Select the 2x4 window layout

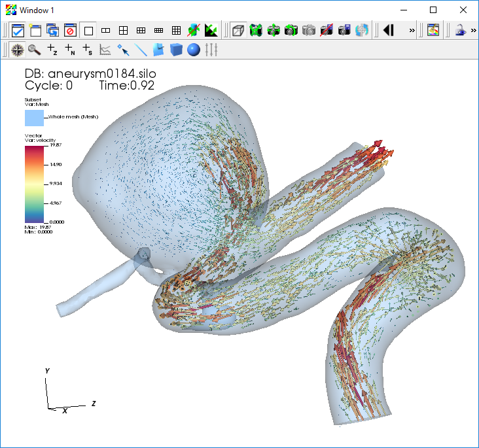tap(159, 30)
